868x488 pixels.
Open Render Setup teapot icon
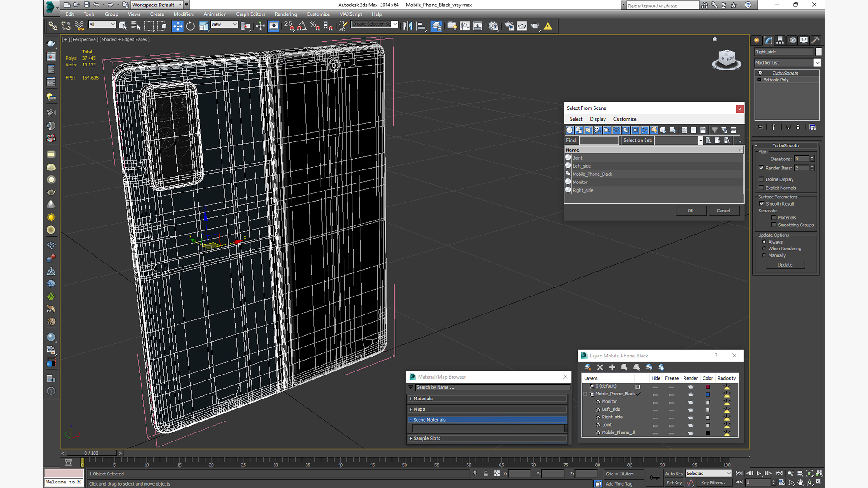[509, 26]
